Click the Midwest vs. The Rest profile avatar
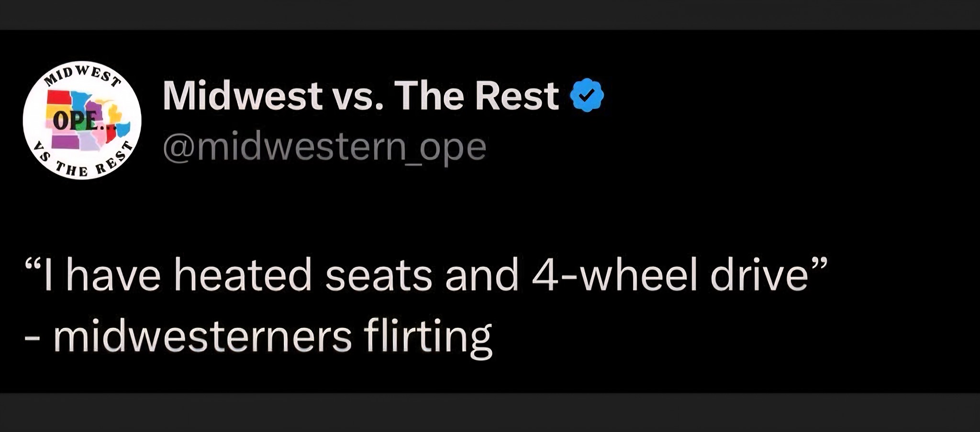This screenshot has width=980, height=432. 82,121
